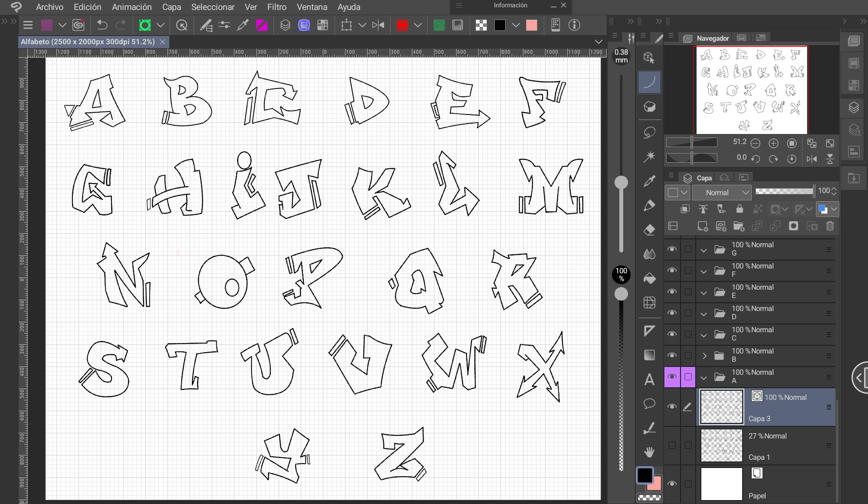Click the Delete layer trash icon
Viewport: 868px width, 504px height.
click(x=830, y=226)
